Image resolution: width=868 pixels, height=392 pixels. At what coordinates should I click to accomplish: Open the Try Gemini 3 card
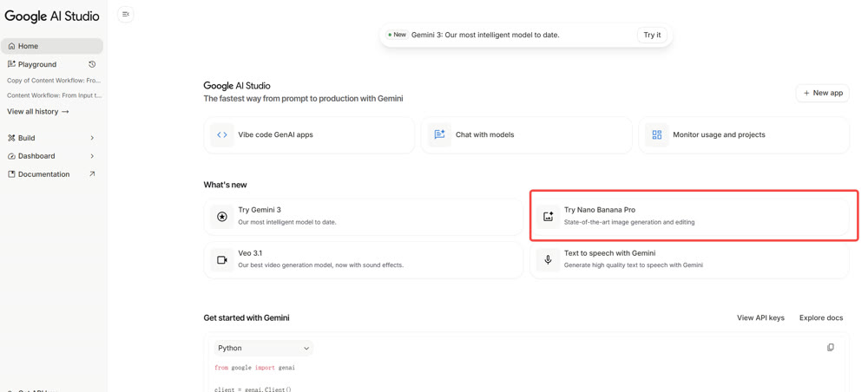point(363,217)
